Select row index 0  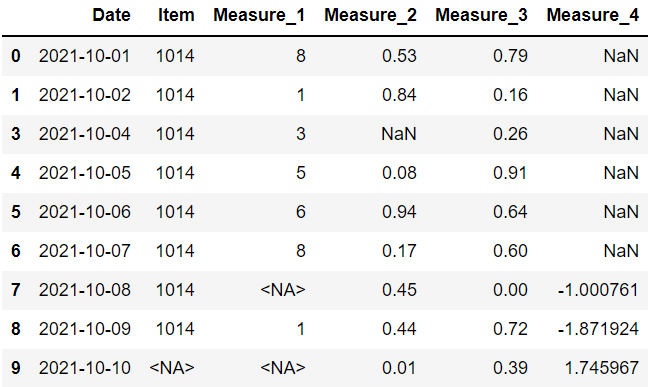pyautogui.click(x=16, y=56)
